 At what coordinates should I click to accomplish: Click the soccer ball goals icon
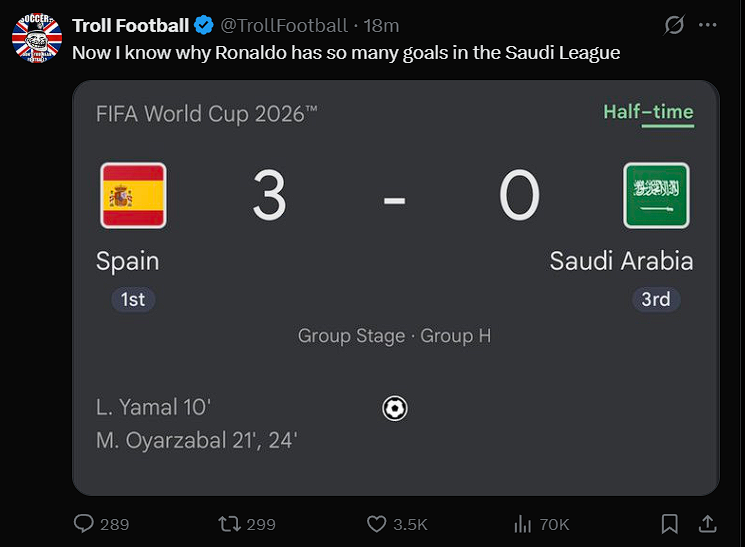(x=395, y=408)
